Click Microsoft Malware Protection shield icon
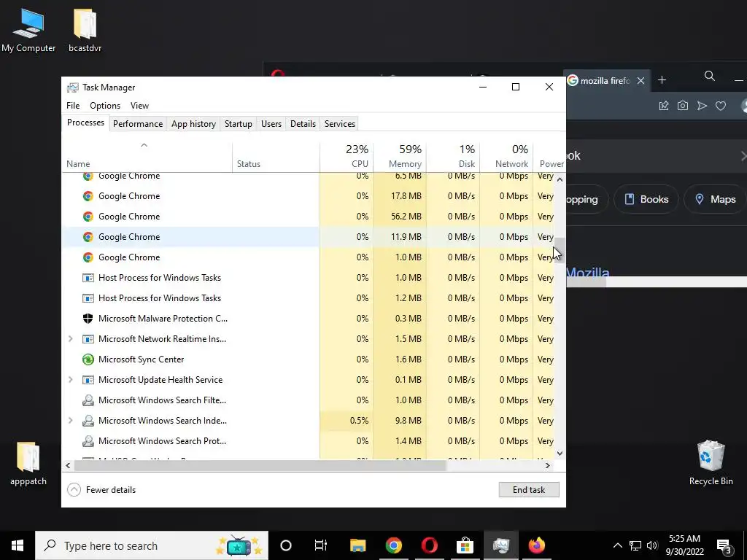This screenshot has width=747, height=560. [x=88, y=319]
